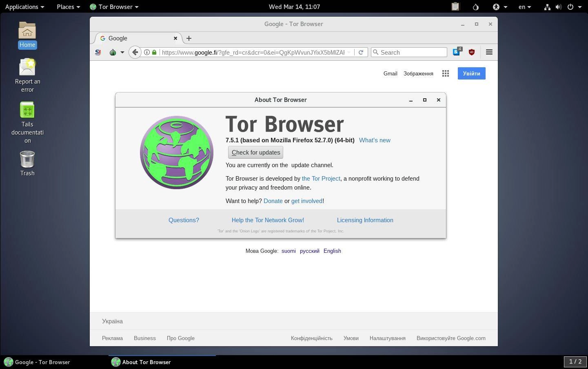Click the blue Увійти button
This screenshot has height=369, width=588.
click(471, 73)
